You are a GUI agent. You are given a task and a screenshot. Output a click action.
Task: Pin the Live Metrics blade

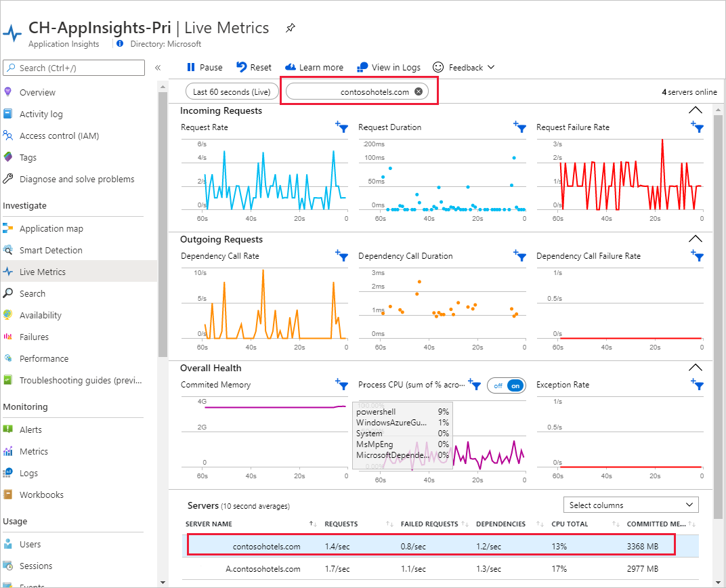point(291,28)
